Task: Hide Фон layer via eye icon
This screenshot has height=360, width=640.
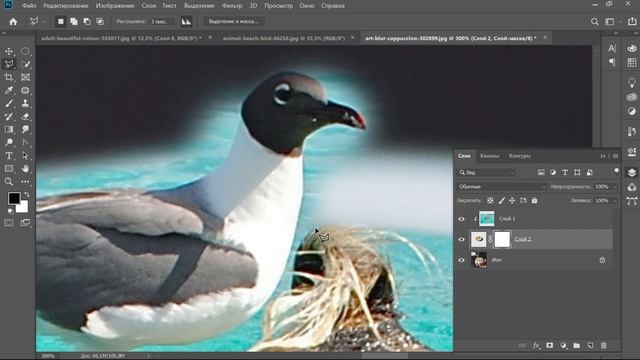Action: coord(461,260)
